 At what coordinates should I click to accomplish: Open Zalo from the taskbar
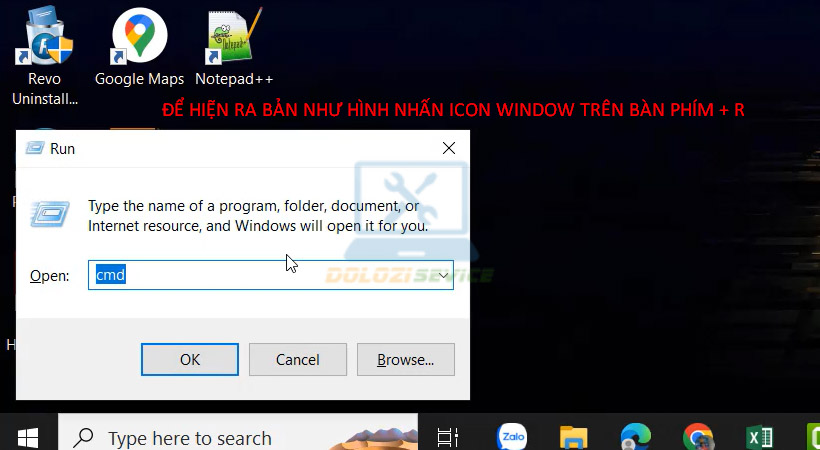click(x=511, y=437)
